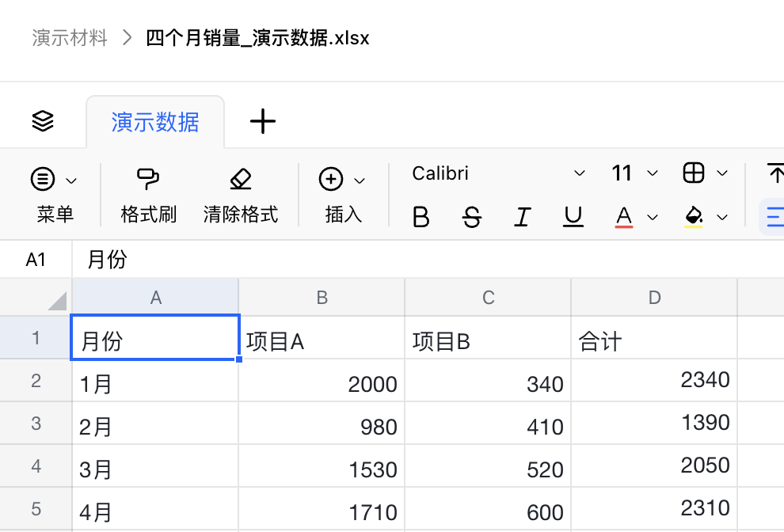Select all cells via corner triangle
Image resolution: width=784 pixels, height=532 pixels.
[x=57, y=301]
